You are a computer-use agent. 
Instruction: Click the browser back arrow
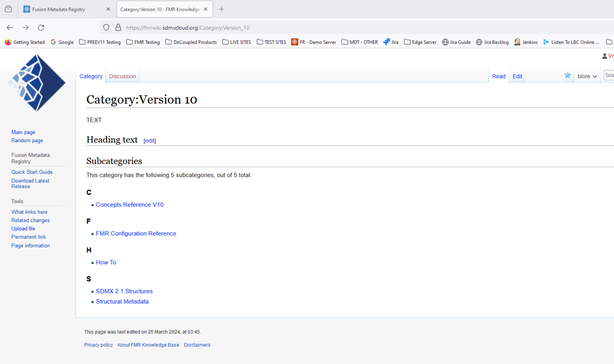click(10, 28)
